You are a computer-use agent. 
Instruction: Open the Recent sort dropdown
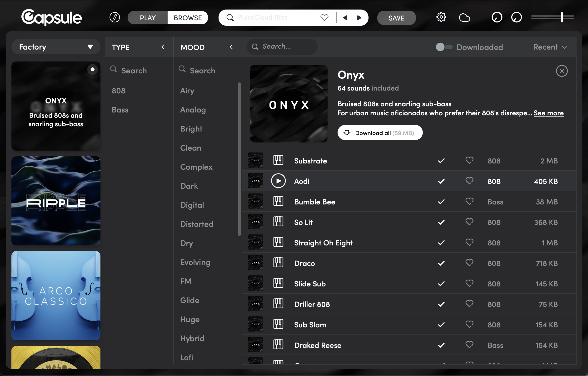[550, 47]
